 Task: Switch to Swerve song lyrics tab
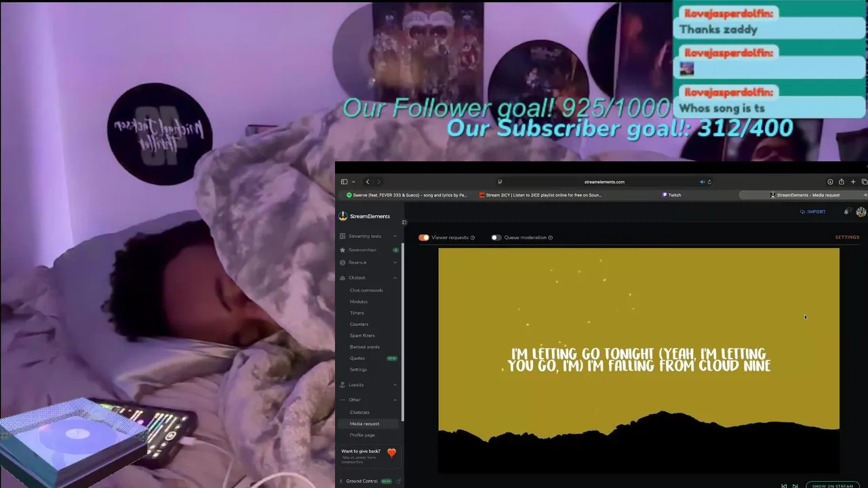pos(406,195)
